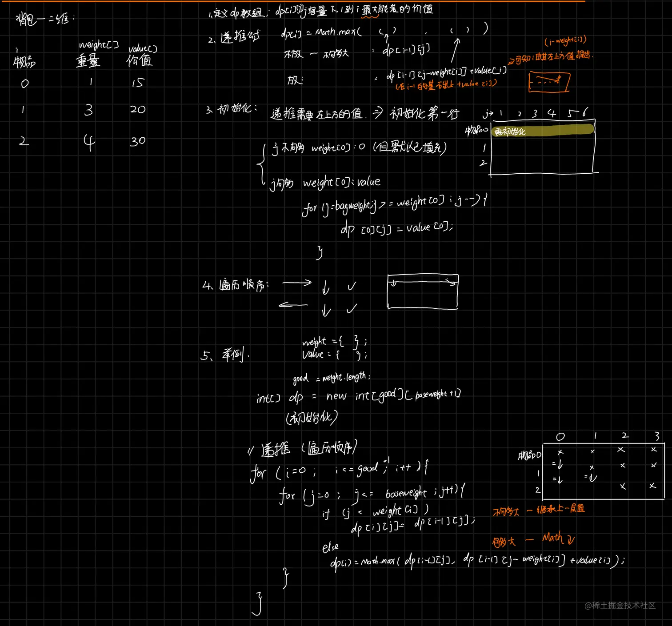Click the '放:' label

295,80
